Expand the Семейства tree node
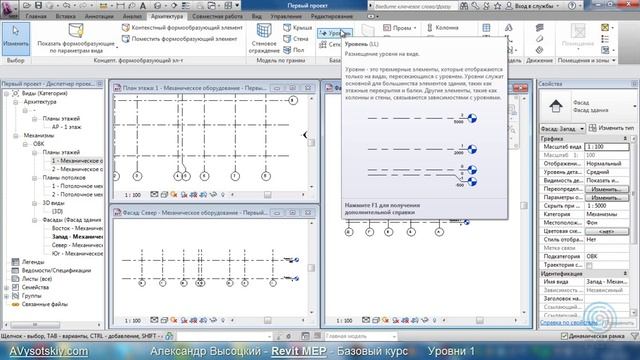 point(7,287)
